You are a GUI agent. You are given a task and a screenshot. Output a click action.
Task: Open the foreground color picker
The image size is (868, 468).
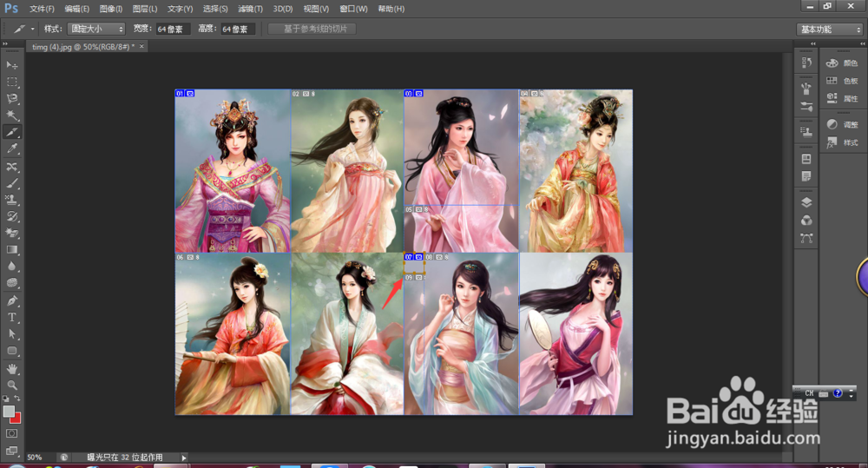[x=9, y=411]
